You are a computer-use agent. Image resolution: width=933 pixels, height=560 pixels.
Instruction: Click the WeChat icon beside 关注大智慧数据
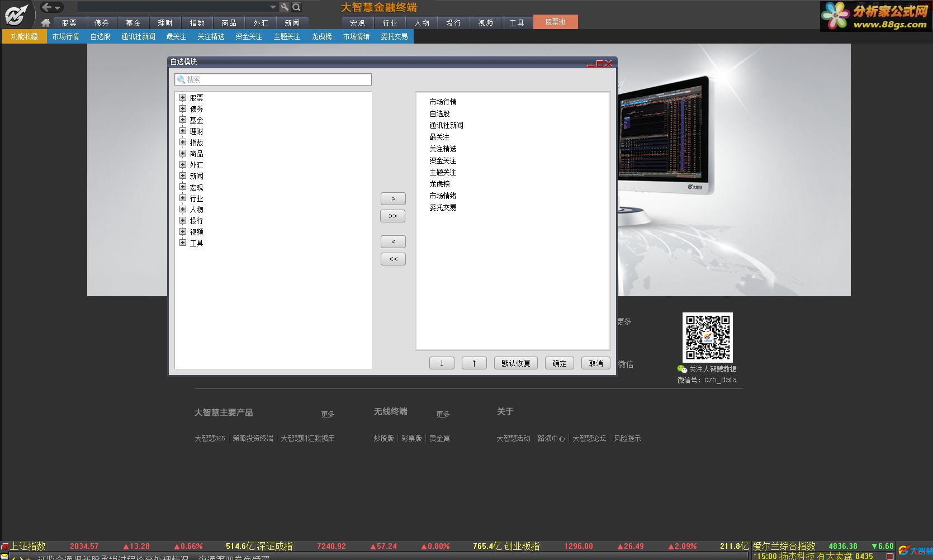[x=682, y=369]
